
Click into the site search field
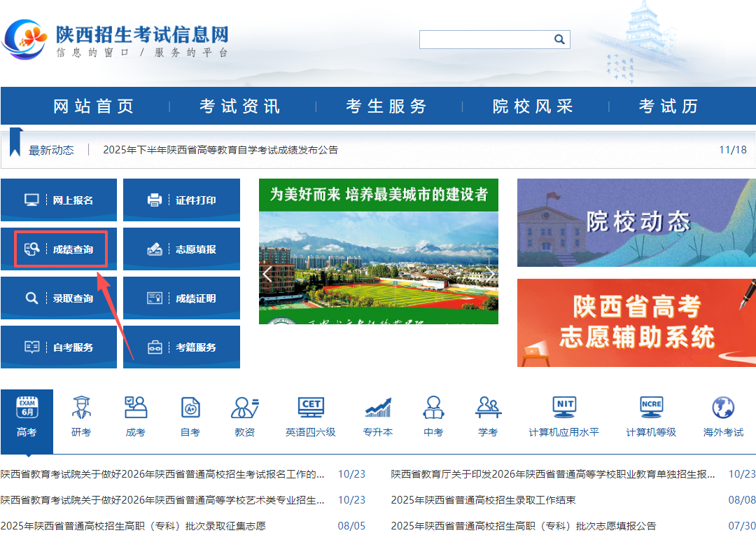coord(485,40)
